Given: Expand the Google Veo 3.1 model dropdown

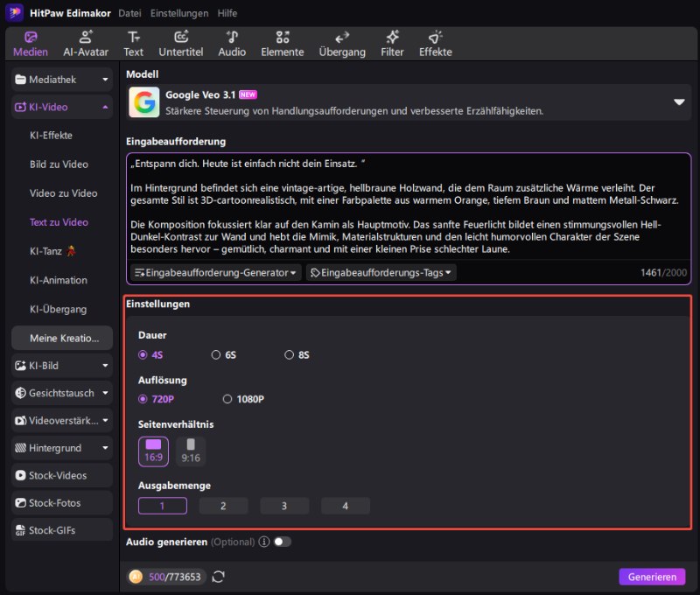Looking at the screenshot, I should [x=679, y=101].
